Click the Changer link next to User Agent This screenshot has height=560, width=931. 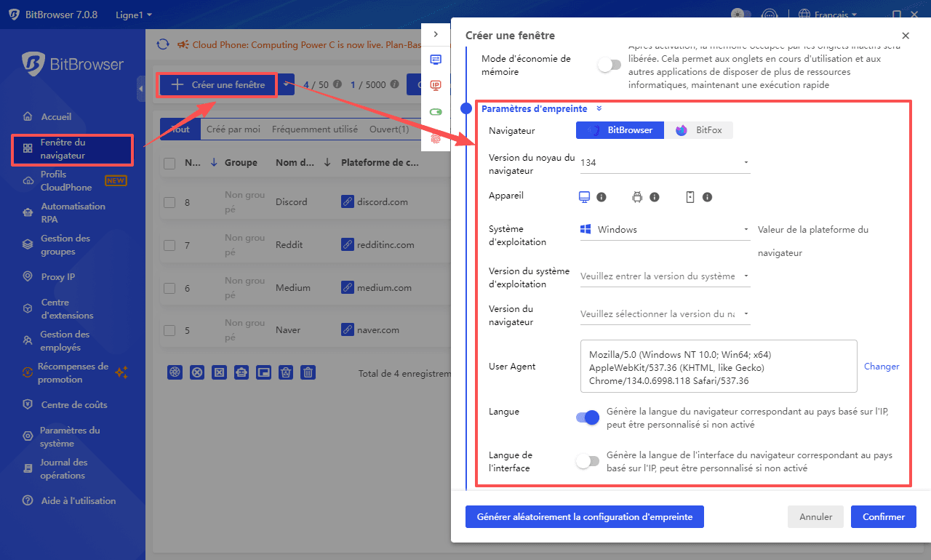pos(882,367)
